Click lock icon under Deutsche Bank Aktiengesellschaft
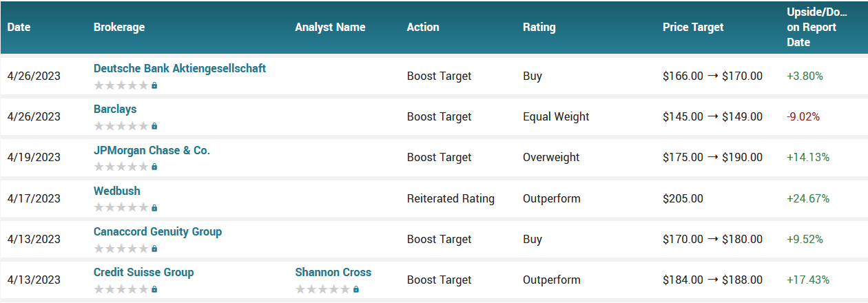 [x=154, y=85]
